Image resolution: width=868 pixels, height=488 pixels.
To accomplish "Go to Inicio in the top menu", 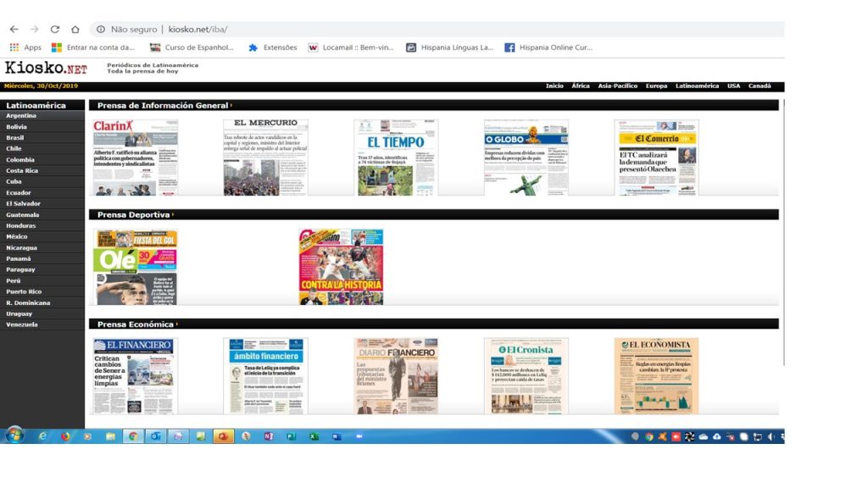I will click(x=554, y=86).
